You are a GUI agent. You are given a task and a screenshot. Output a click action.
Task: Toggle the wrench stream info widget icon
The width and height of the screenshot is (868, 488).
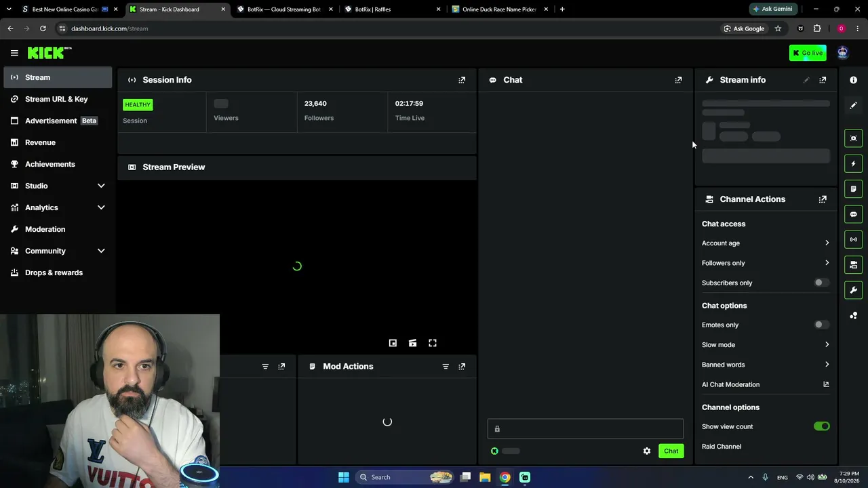pos(853,290)
